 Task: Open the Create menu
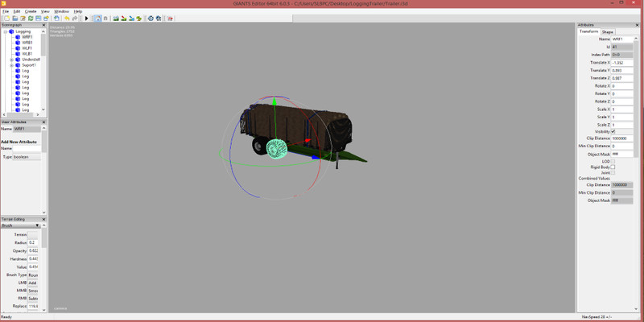(x=30, y=11)
